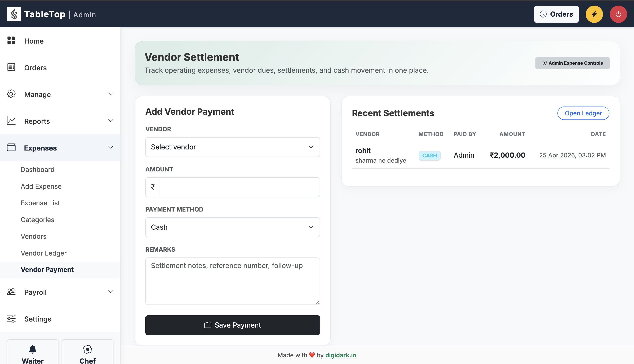Click the Orders button in top bar
Screen dimensions: 634x364
tap(556, 14)
